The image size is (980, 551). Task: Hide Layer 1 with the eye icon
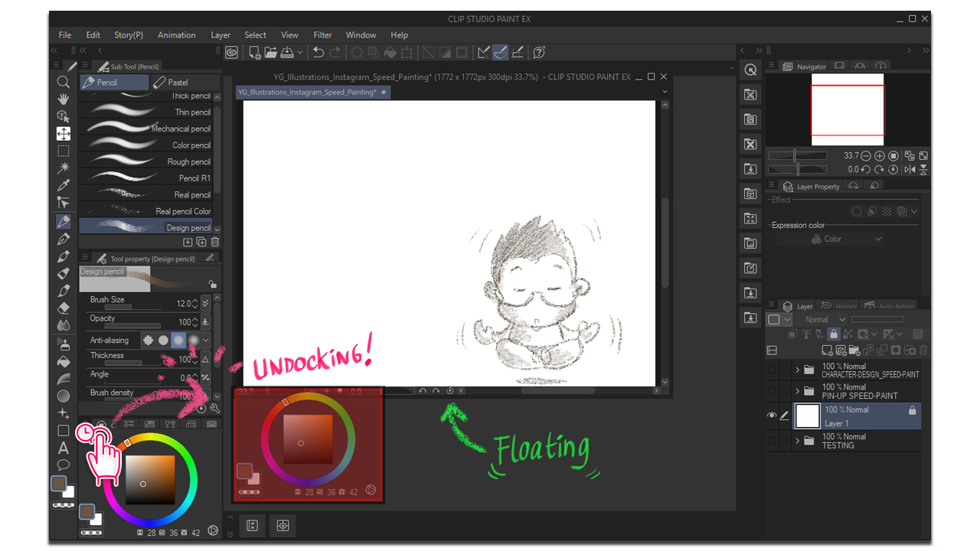click(x=772, y=416)
